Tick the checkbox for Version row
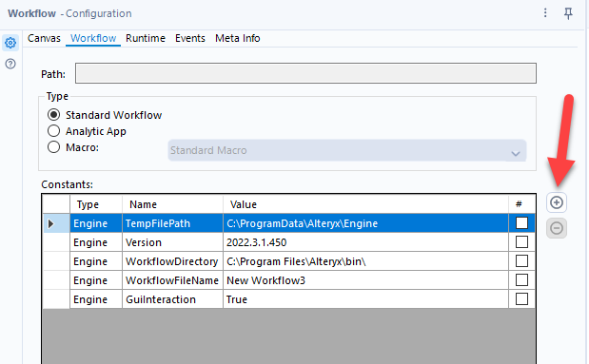589x364 pixels. (x=521, y=242)
